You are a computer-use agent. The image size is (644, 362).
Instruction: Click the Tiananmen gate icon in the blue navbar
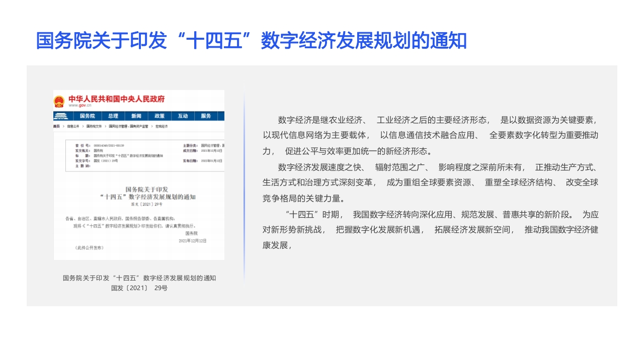[61, 116]
